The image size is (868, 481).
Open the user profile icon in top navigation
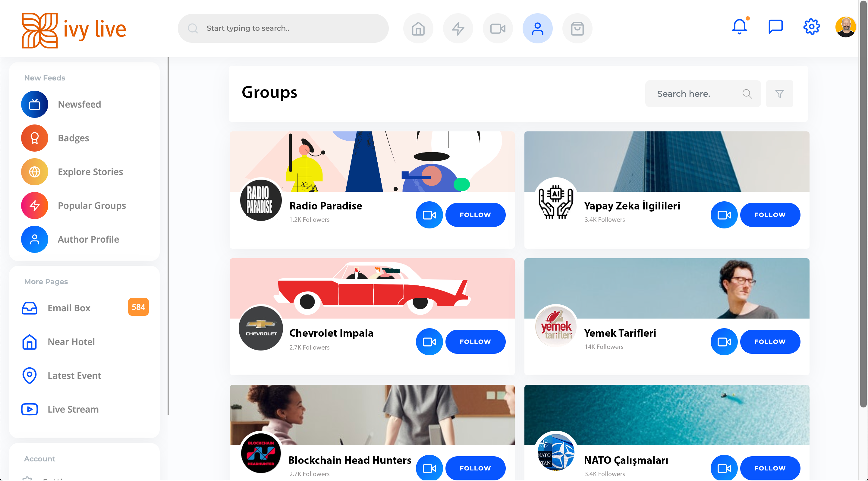point(537,28)
